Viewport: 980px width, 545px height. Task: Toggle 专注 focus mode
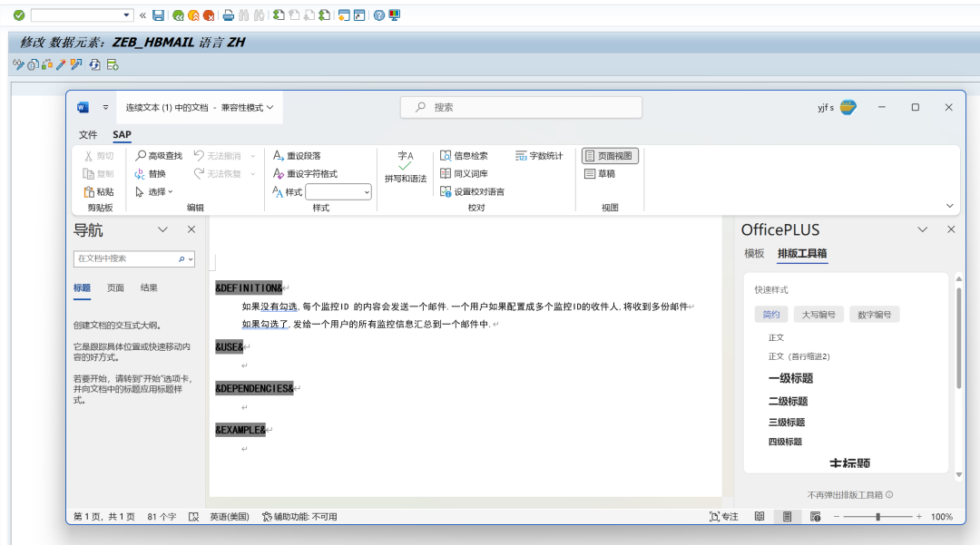[724, 517]
